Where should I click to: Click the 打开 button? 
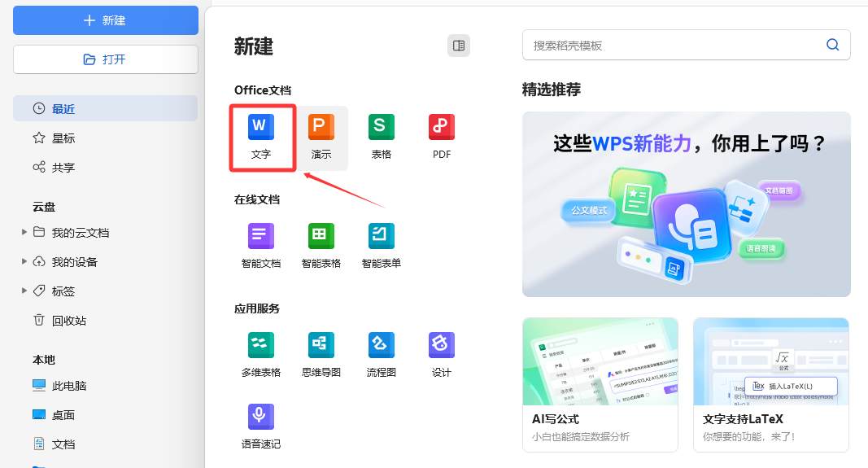click(x=106, y=59)
